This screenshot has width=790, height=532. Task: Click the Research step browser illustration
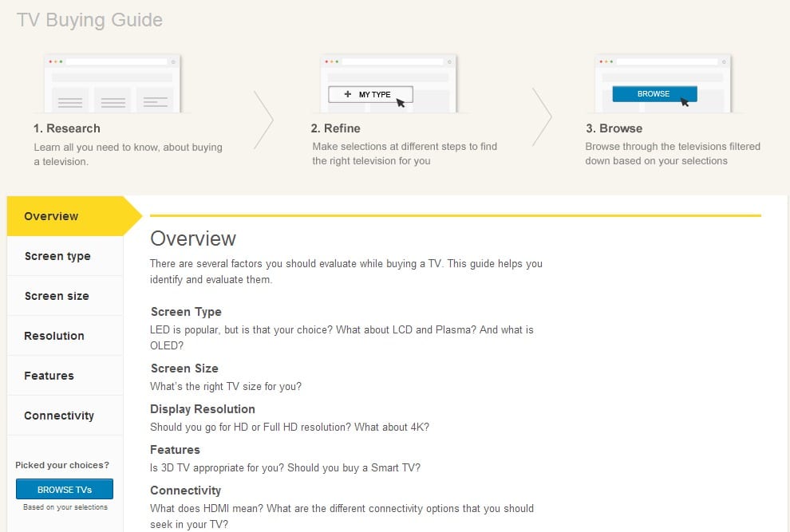click(x=113, y=84)
